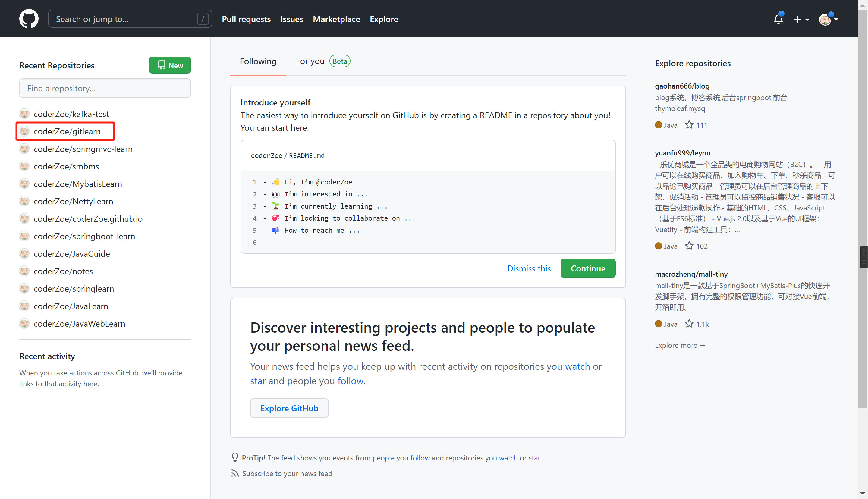Open Issues in top navigation

point(292,19)
